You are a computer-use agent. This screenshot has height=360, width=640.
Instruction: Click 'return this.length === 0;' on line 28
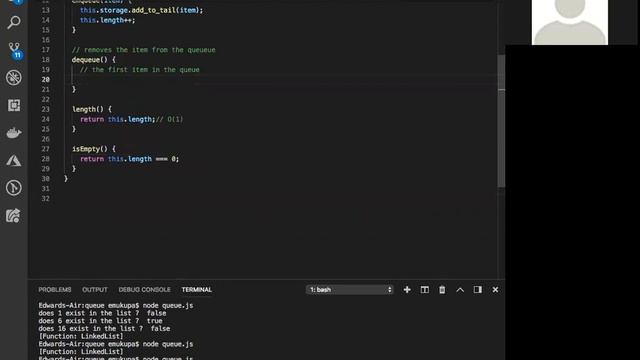[129, 159]
